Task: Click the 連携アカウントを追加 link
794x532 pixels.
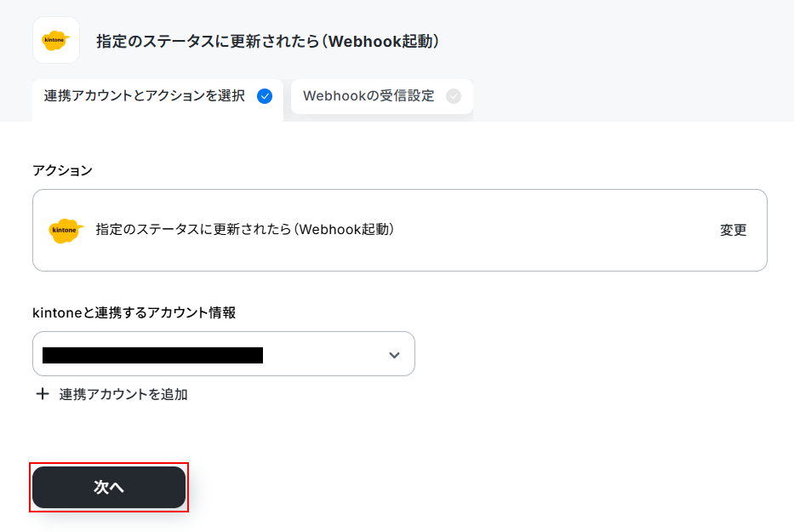Action: 123,394
